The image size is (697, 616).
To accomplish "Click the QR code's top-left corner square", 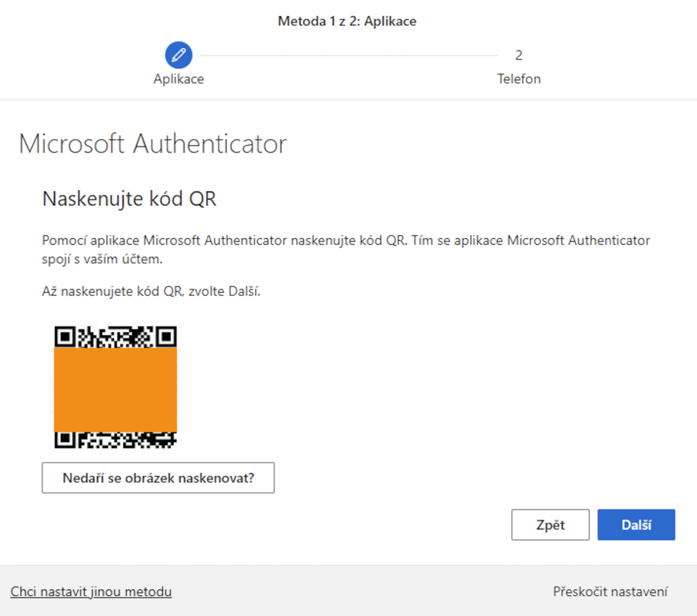I will click(x=65, y=337).
